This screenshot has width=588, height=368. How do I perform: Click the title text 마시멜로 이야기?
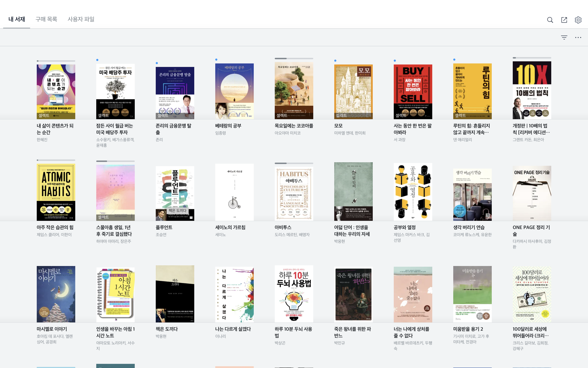[52, 329]
